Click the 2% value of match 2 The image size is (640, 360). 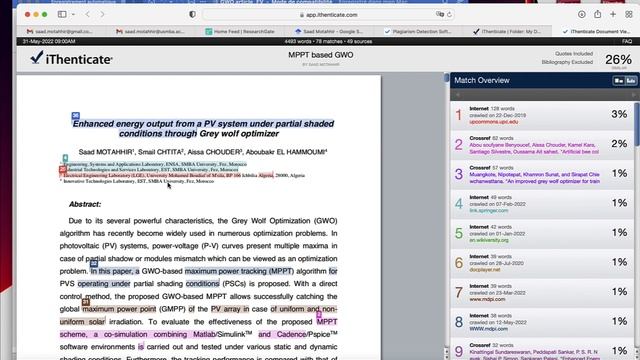pyautogui.click(x=619, y=144)
